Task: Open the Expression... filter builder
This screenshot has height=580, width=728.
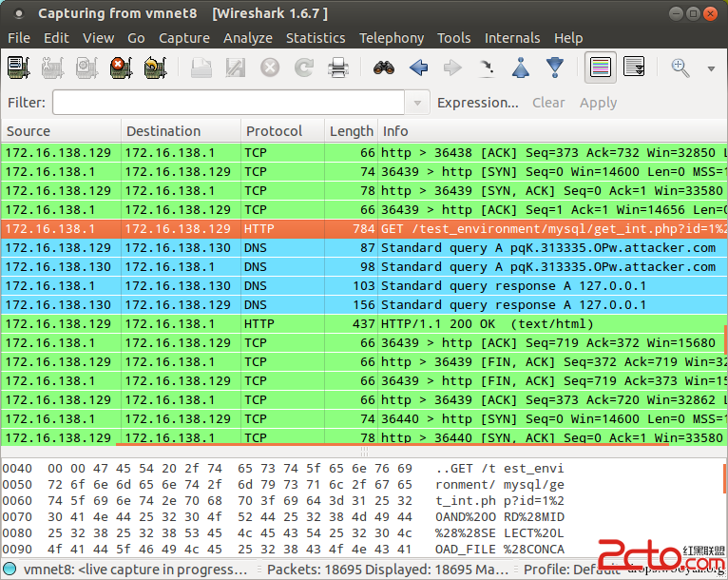Action: point(478,103)
